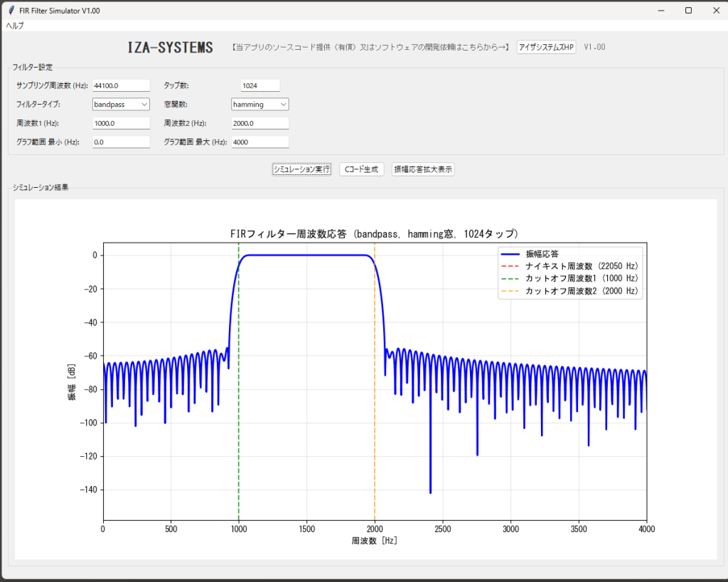Open the 窓関数 hamming dropdown
This screenshot has width=728, height=582.
[x=260, y=105]
